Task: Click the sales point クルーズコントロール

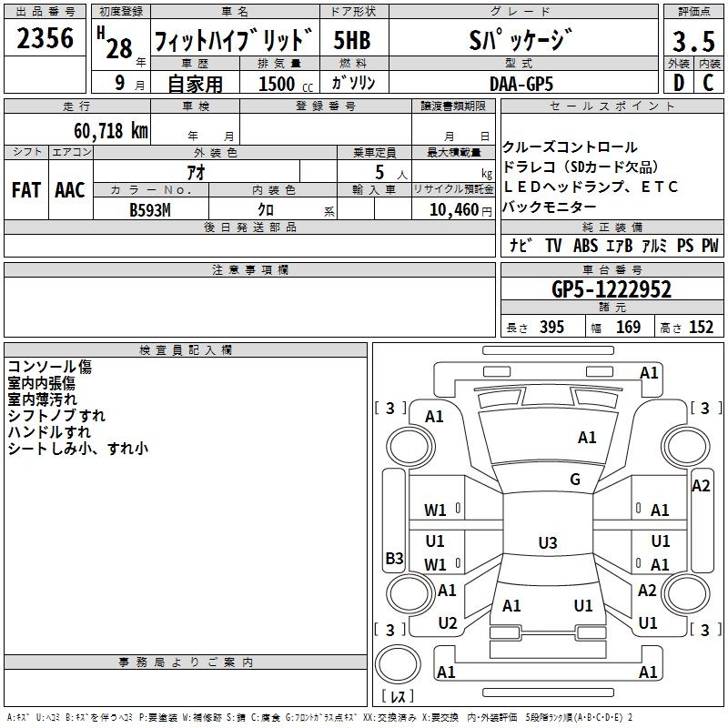Action: (x=570, y=147)
